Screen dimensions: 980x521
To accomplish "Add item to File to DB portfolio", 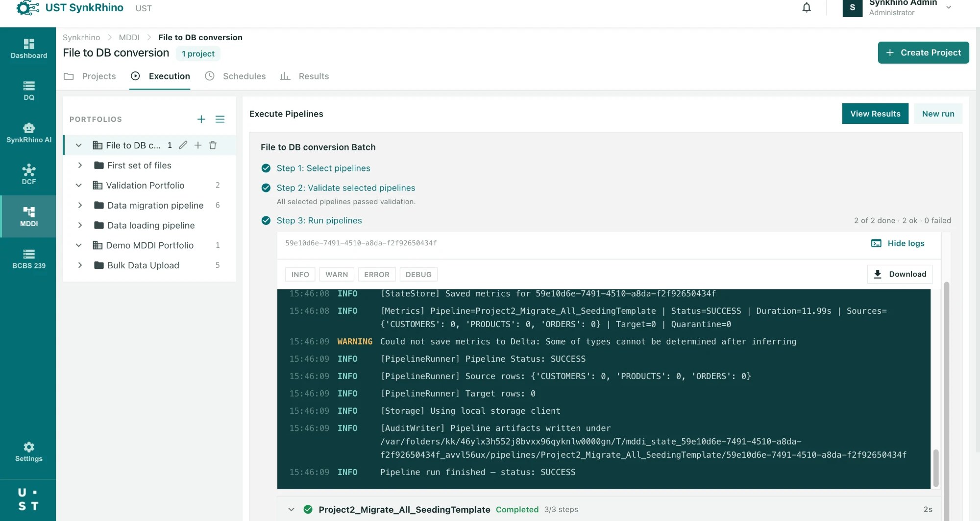I will tap(198, 145).
